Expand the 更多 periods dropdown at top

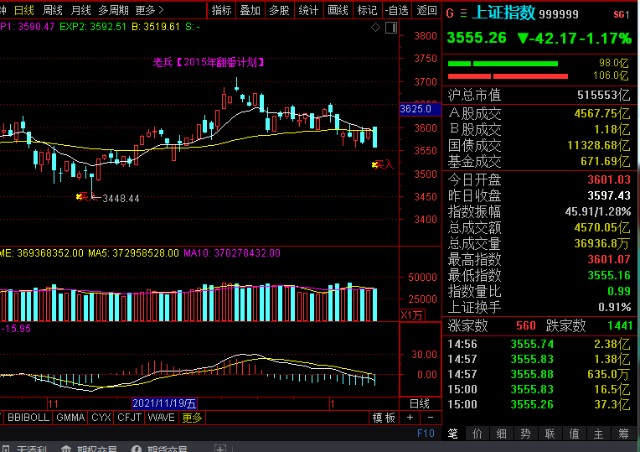pyautogui.click(x=149, y=10)
